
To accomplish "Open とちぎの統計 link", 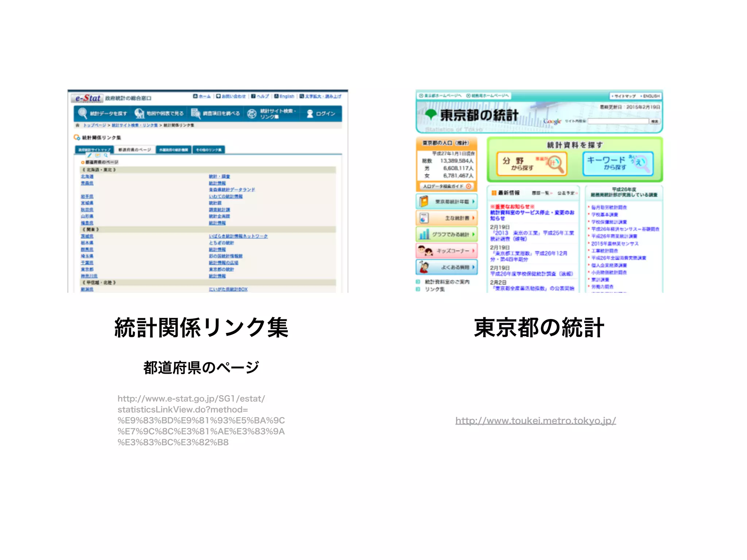I will tap(221, 242).
